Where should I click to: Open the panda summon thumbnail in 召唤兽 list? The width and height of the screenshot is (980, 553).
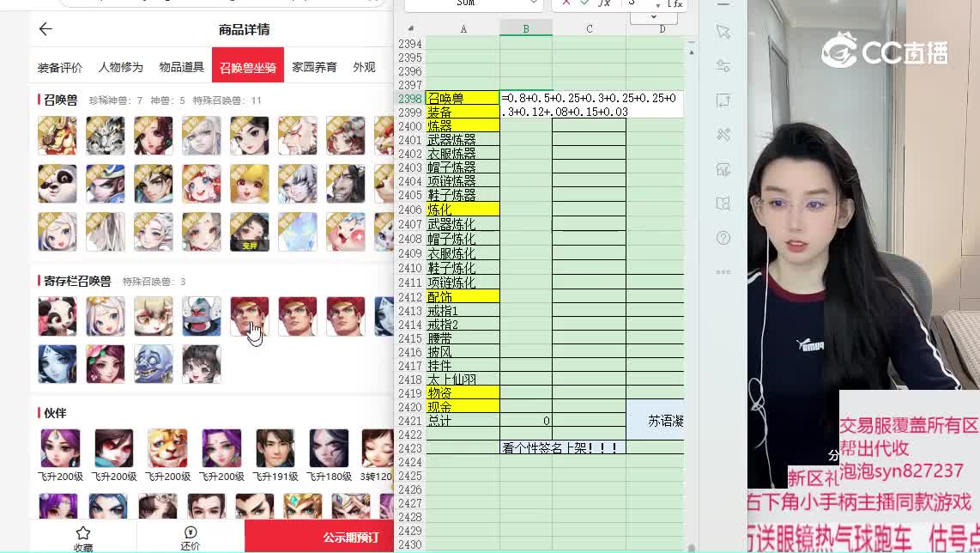coord(57,184)
